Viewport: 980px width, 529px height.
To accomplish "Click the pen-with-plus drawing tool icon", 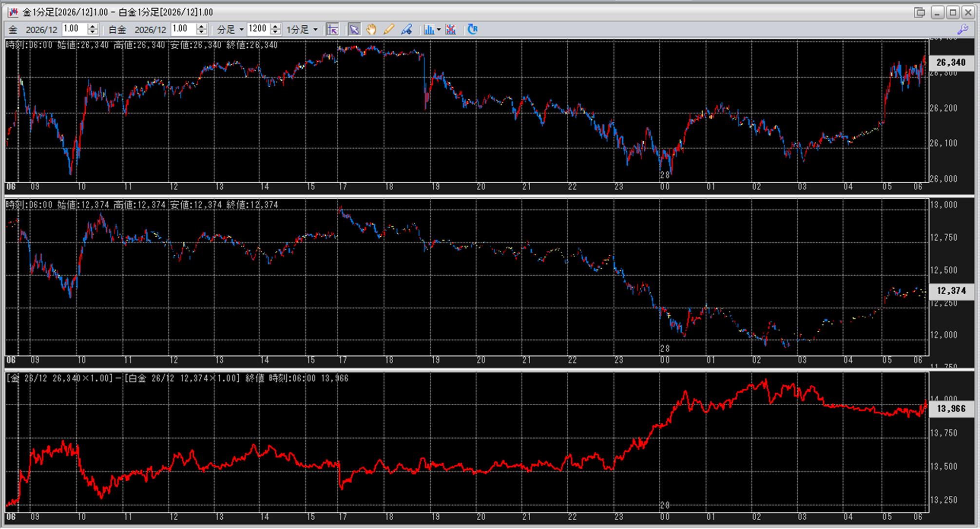I will (406, 30).
